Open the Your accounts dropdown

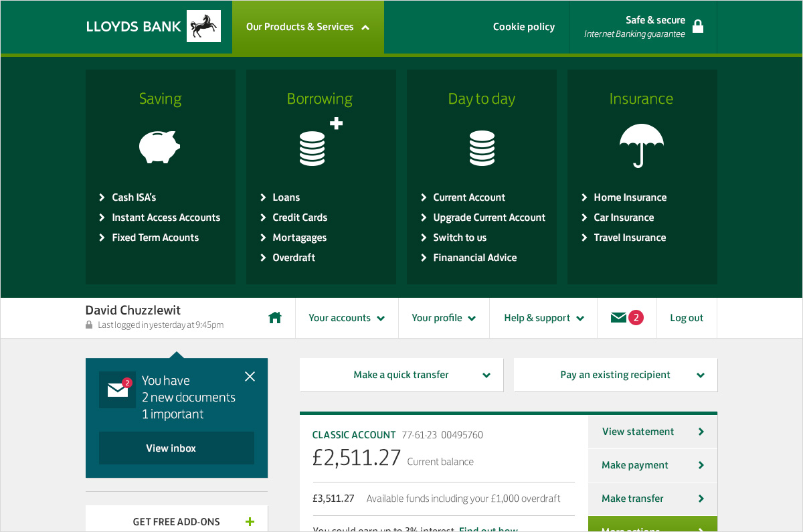[347, 318]
